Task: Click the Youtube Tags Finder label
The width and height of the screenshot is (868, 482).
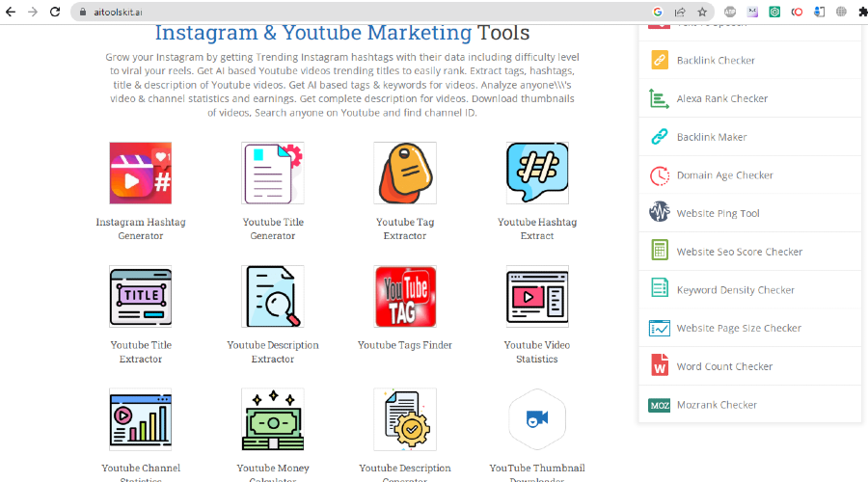Action: click(x=405, y=345)
